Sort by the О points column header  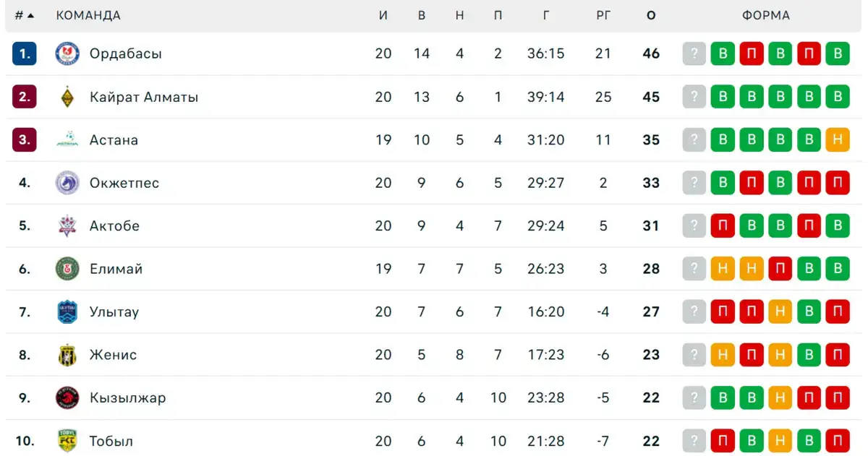(x=651, y=15)
